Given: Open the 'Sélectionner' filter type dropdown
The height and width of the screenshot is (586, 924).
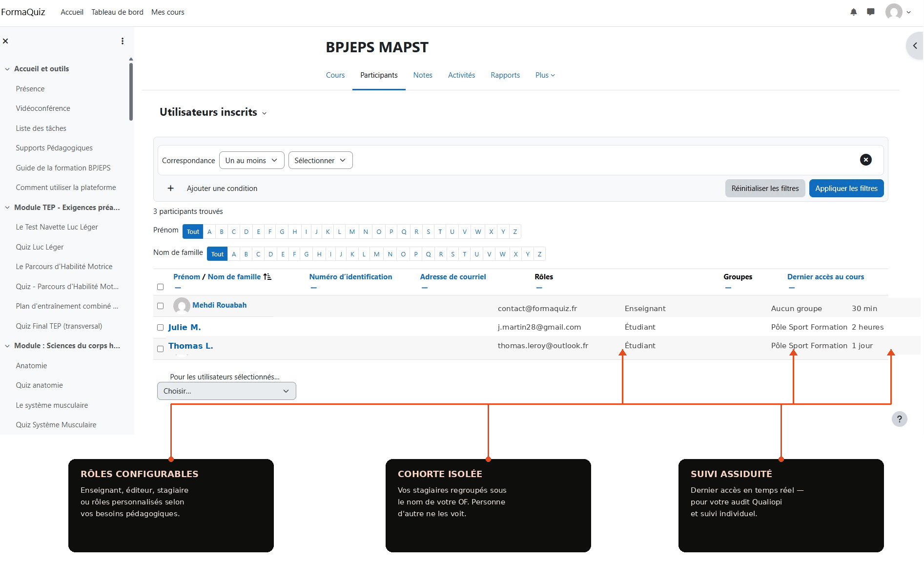Looking at the screenshot, I should (320, 160).
